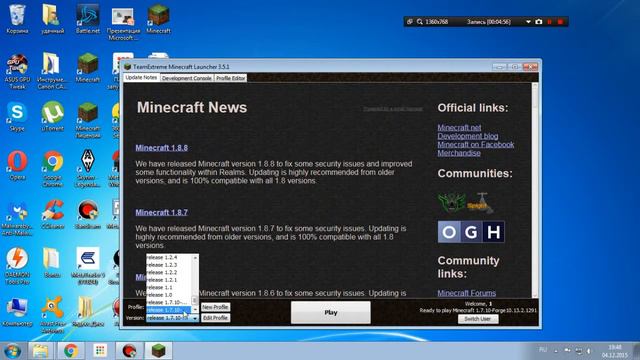Open the Minecraft on Facebook link
The height and width of the screenshot is (360, 640).
click(476, 144)
